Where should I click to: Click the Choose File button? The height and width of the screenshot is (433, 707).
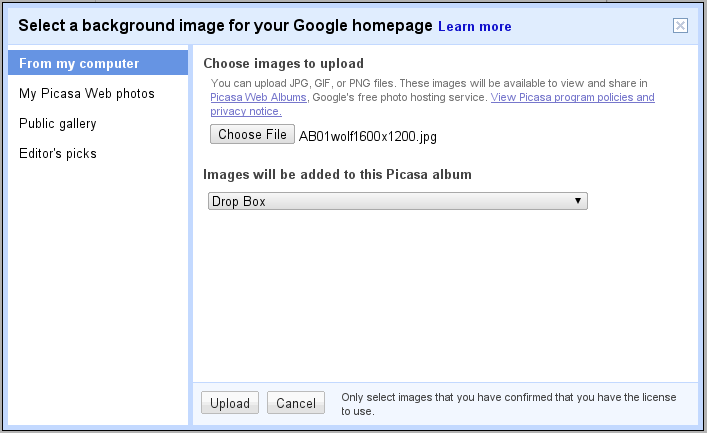point(252,134)
